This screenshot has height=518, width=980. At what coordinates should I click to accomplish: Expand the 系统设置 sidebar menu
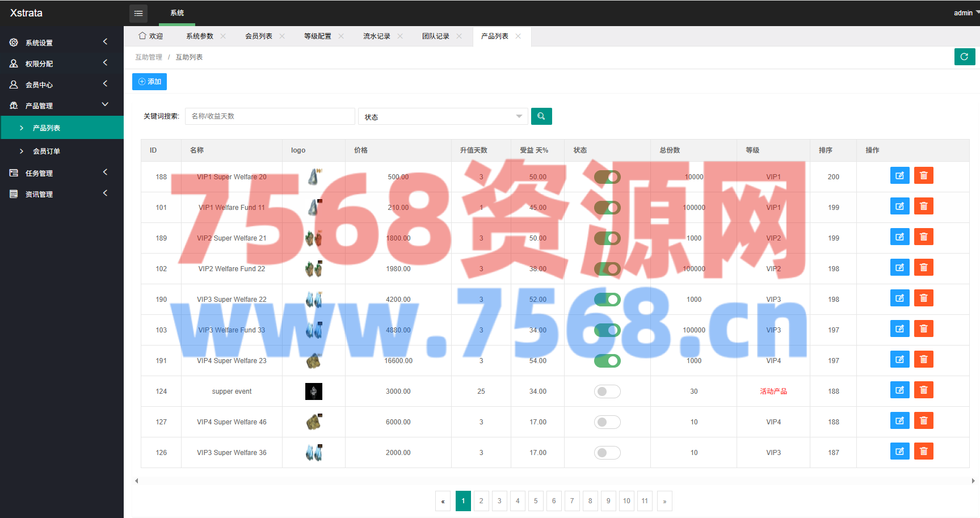pyautogui.click(x=61, y=43)
